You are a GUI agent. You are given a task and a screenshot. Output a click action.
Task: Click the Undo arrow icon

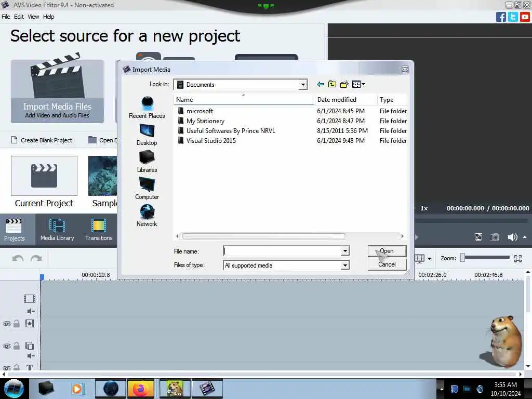(18, 259)
